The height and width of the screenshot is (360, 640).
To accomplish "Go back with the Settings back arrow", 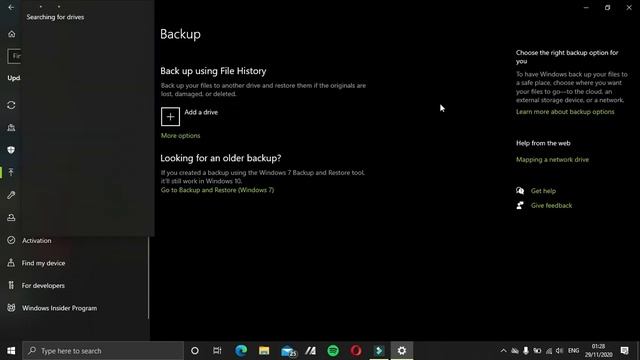I will 11,7.
